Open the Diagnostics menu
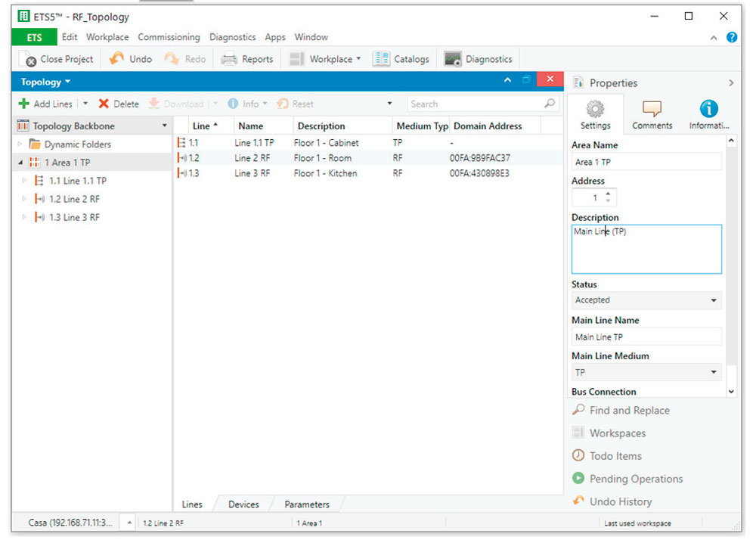 point(232,37)
